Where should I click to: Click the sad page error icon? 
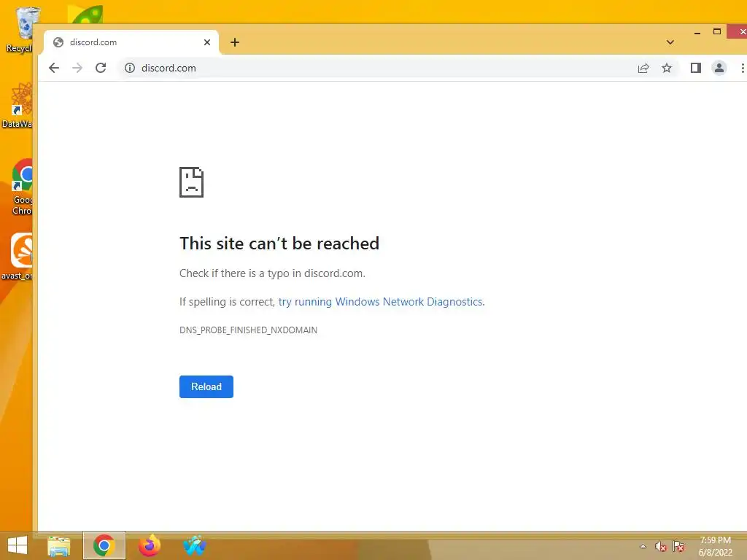192,182
